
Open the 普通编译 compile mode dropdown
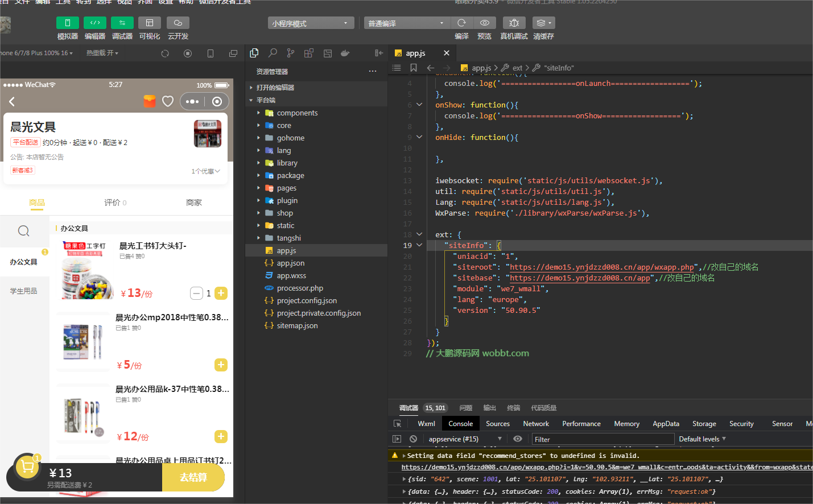click(x=407, y=23)
